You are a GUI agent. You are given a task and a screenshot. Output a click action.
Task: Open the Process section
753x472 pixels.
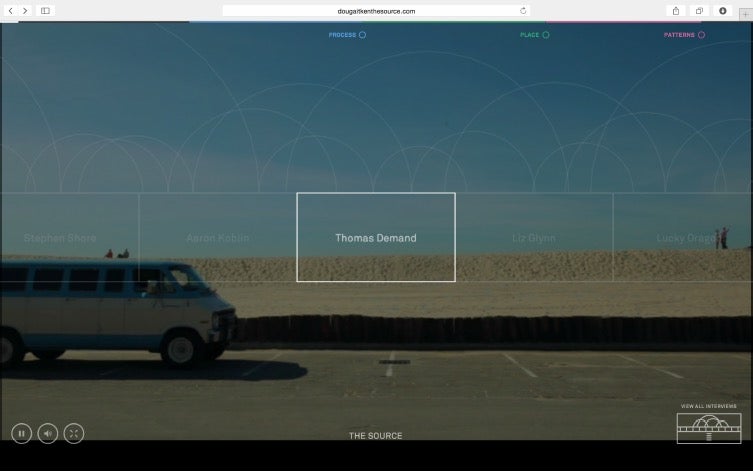[347, 35]
